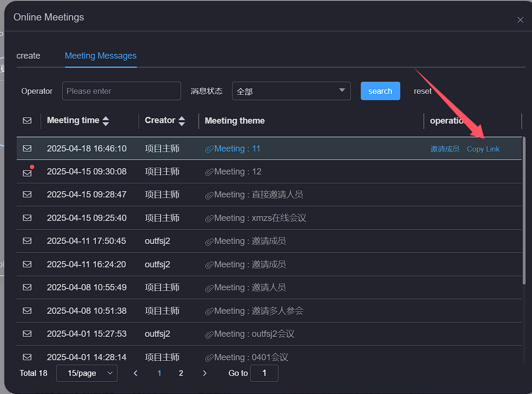Click Meeting : 邀请多人参会 theme text
The height and width of the screenshot is (394, 532).
pos(259,311)
